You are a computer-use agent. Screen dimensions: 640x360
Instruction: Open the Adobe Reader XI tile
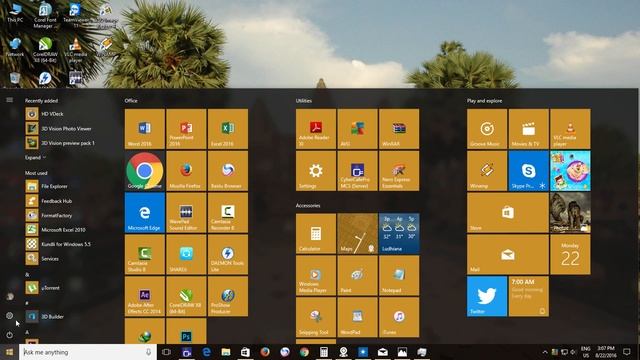(x=316, y=129)
